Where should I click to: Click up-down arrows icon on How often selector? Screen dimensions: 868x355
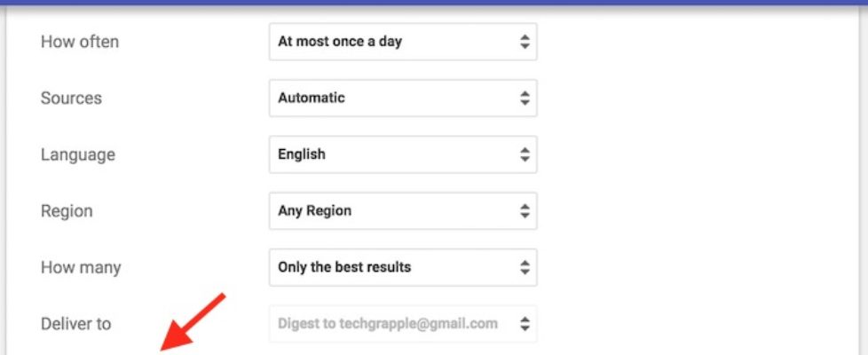coord(525,42)
